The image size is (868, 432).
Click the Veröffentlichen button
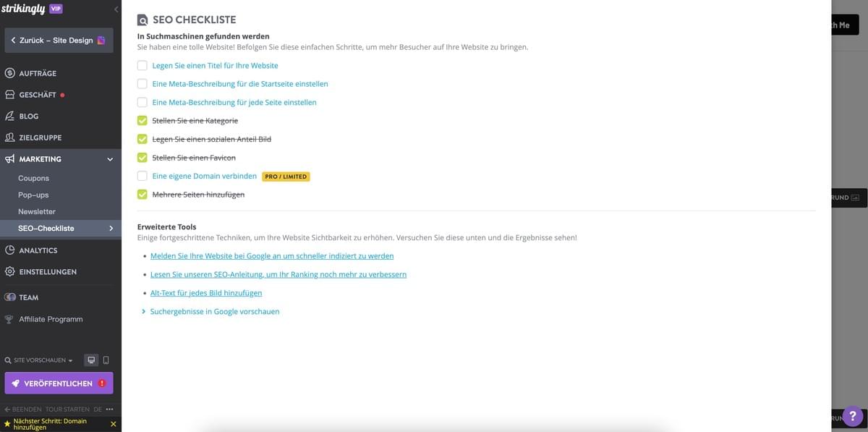59,383
